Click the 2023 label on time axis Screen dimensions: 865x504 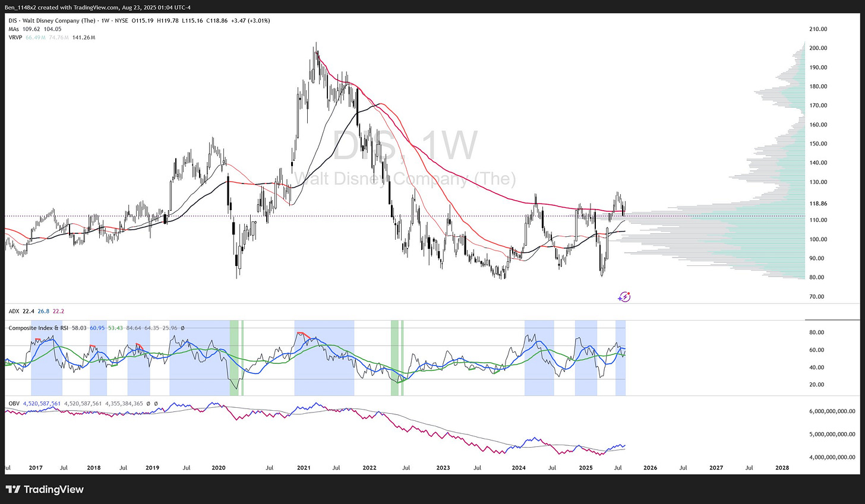click(443, 468)
